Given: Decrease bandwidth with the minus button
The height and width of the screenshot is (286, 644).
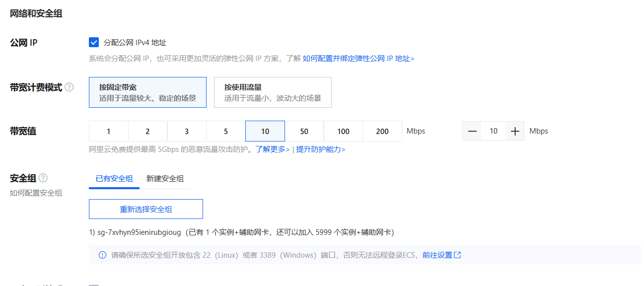Looking at the screenshot, I should coord(472,131).
